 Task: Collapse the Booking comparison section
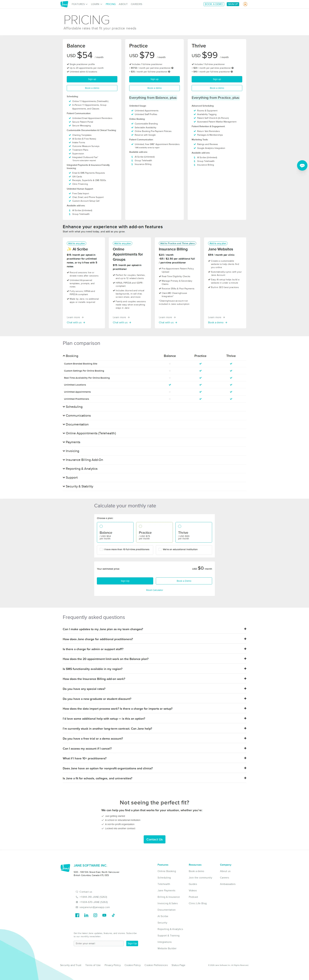pyautogui.click(x=70, y=356)
